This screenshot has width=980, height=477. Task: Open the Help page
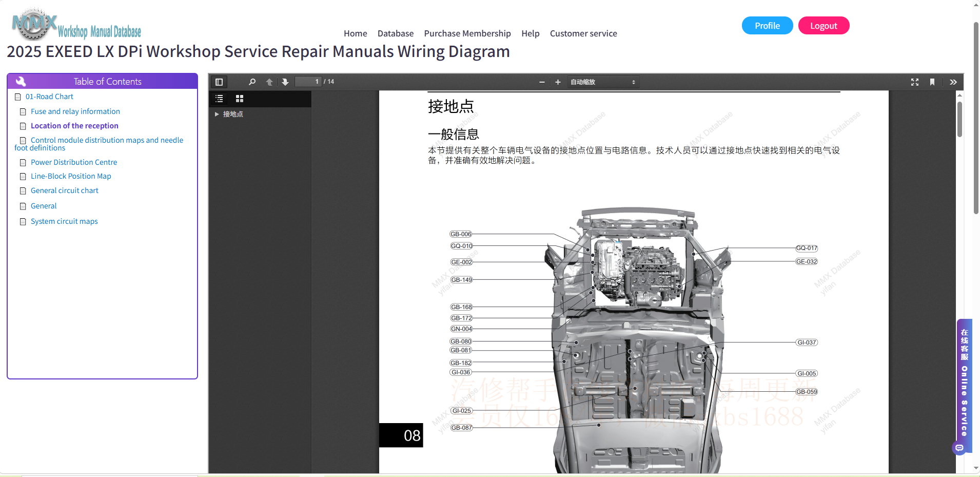531,33
